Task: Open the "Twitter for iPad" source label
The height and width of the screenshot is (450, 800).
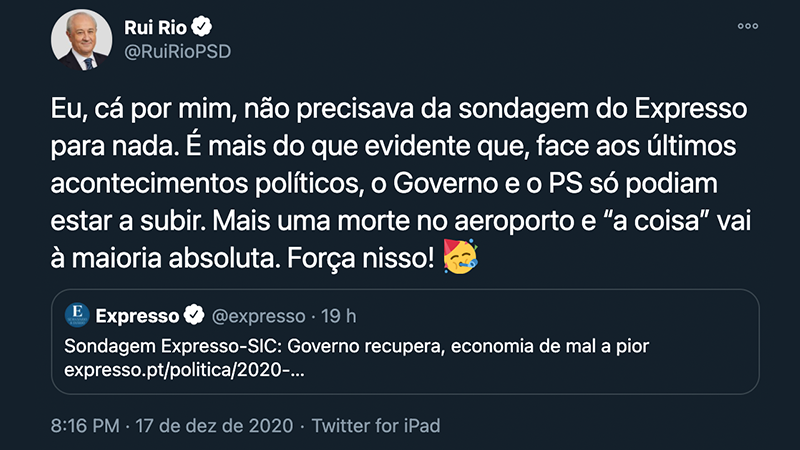Action: click(376, 425)
